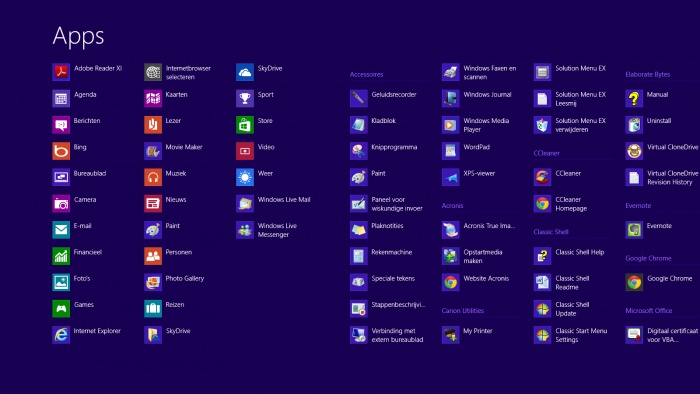700x394 pixels.
Task: Click the Evernote elephant icon
Action: point(634,230)
